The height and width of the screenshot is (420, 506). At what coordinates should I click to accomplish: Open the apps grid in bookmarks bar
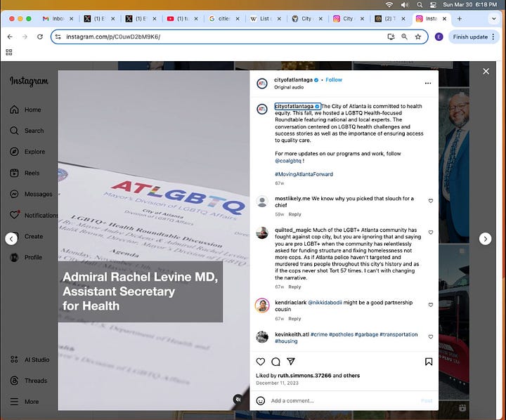pyautogui.click(x=9, y=52)
